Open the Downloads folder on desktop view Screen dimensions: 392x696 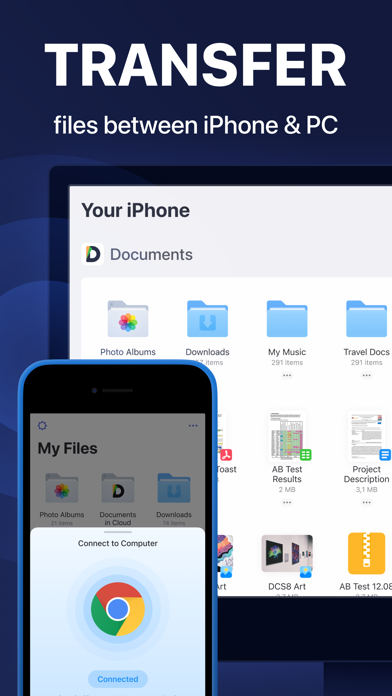pos(207,319)
